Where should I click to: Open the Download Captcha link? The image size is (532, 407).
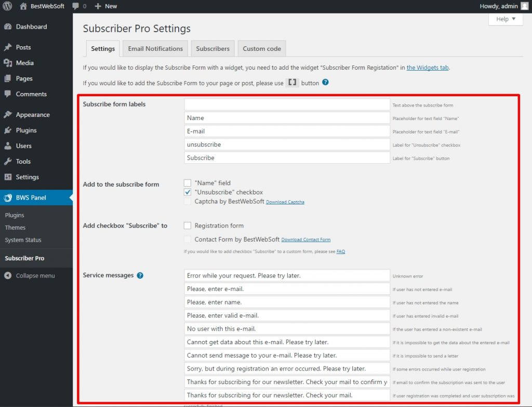285,202
